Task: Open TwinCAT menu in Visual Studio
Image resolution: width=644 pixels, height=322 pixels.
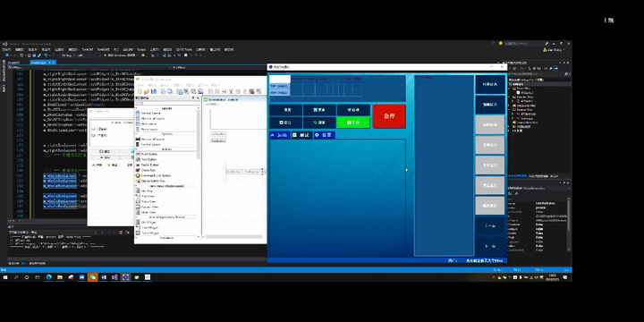Action: pos(87,49)
